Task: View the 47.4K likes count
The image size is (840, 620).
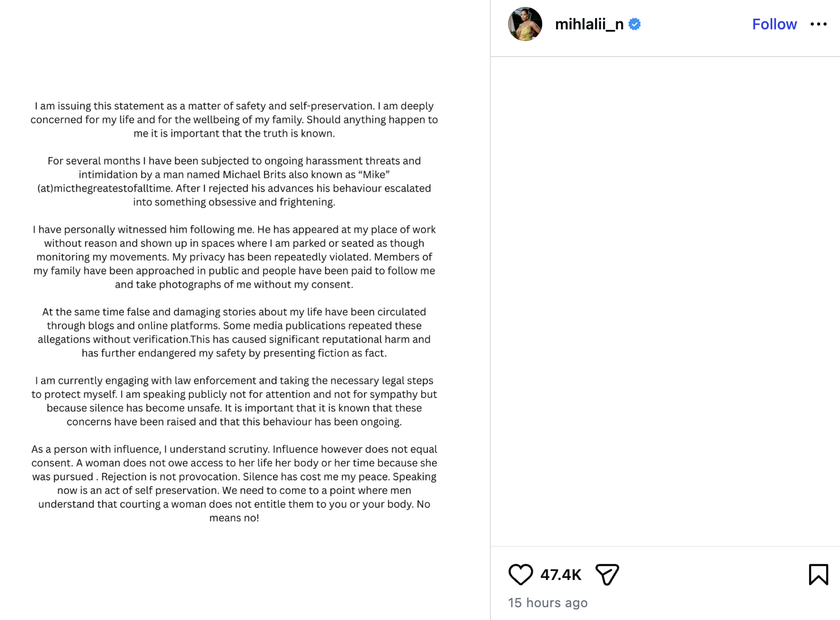Action: point(560,575)
